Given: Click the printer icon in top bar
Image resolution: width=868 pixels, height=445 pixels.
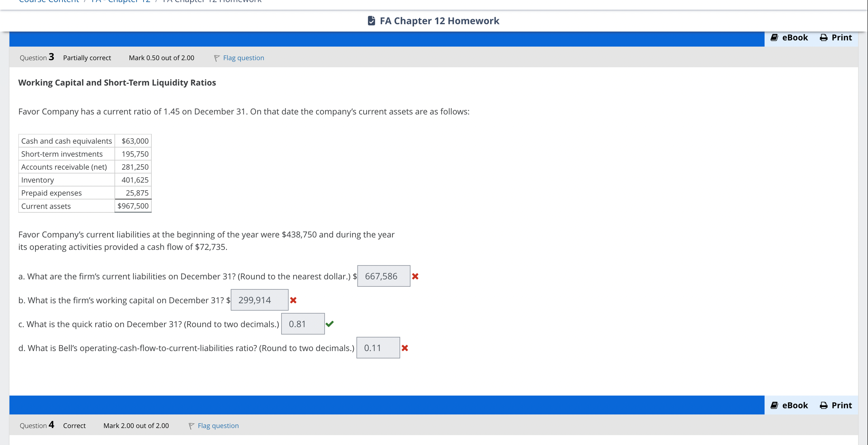Looking at the screenshot, I should [x=824, y=37].
